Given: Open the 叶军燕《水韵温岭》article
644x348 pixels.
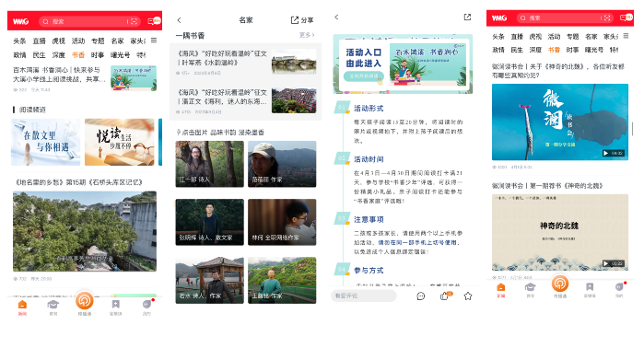Looking at the screenshot, I should click(222, 58).
